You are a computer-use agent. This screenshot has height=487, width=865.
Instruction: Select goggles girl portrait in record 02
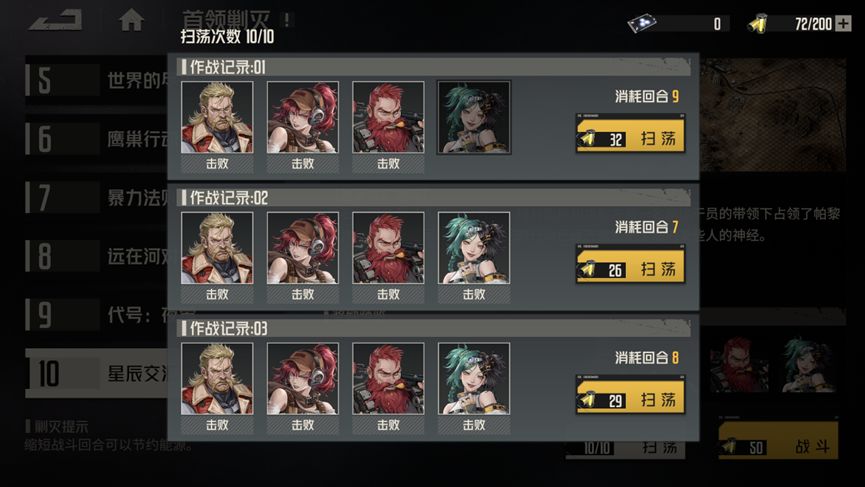tap(303, 248)
